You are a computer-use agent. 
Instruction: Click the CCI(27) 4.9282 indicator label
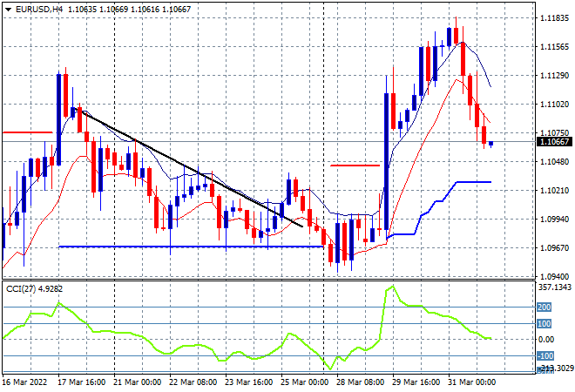tap(35, 289)
